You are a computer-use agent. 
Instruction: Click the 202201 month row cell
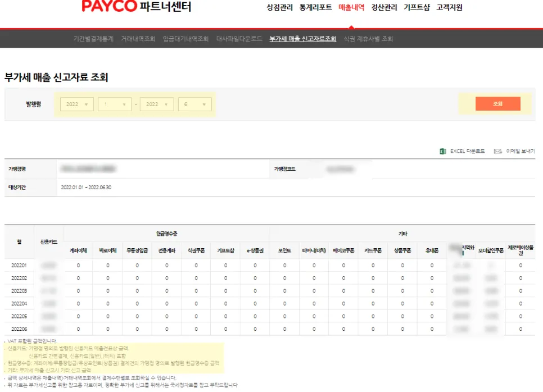tap(19, 266)
